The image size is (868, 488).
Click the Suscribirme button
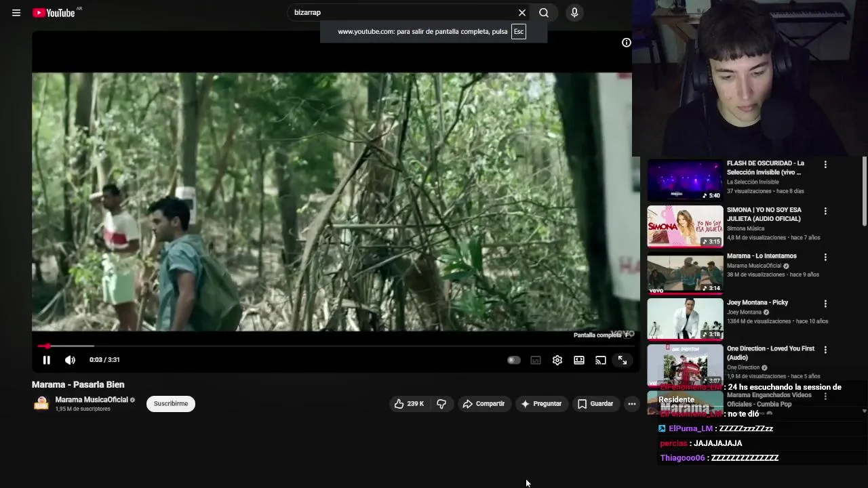[171, 403]
